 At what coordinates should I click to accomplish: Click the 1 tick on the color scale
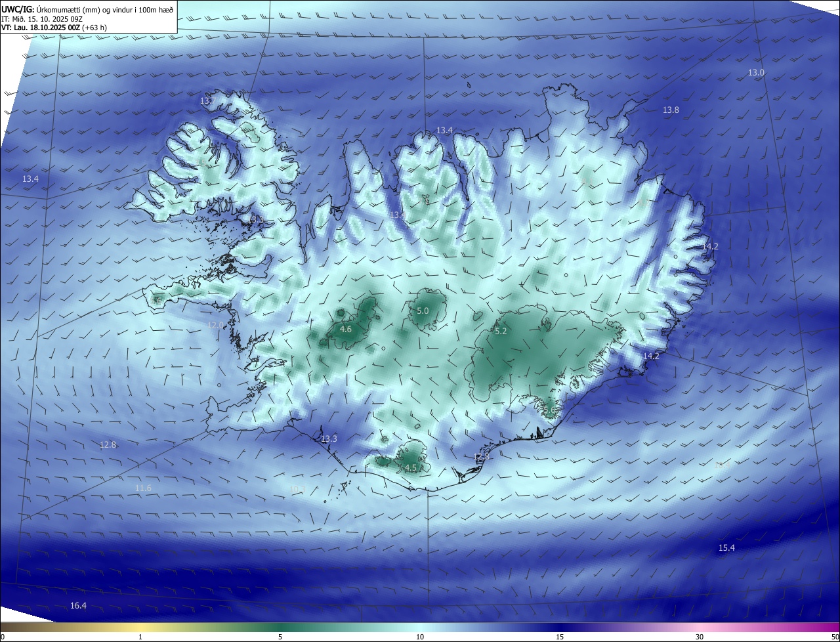coord(140,637)
